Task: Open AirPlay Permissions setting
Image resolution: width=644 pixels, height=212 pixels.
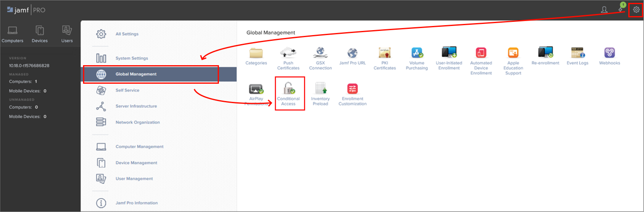Action: point(256,94)
